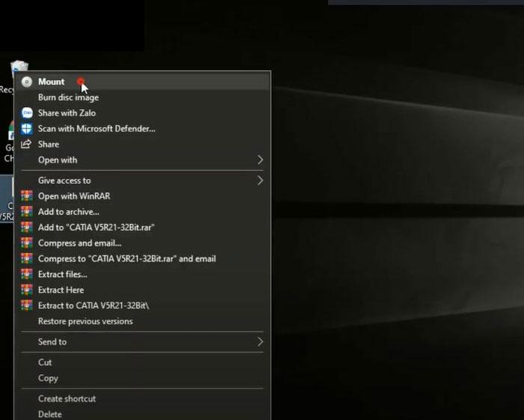The height and width of the screenshot is (420, 524).
Task: Click the Microsoft Defender shield icon
Action: point(27,129)
